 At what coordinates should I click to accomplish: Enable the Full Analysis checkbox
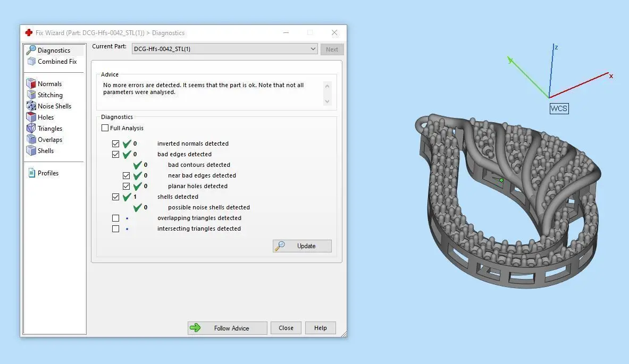pos(105,128)
